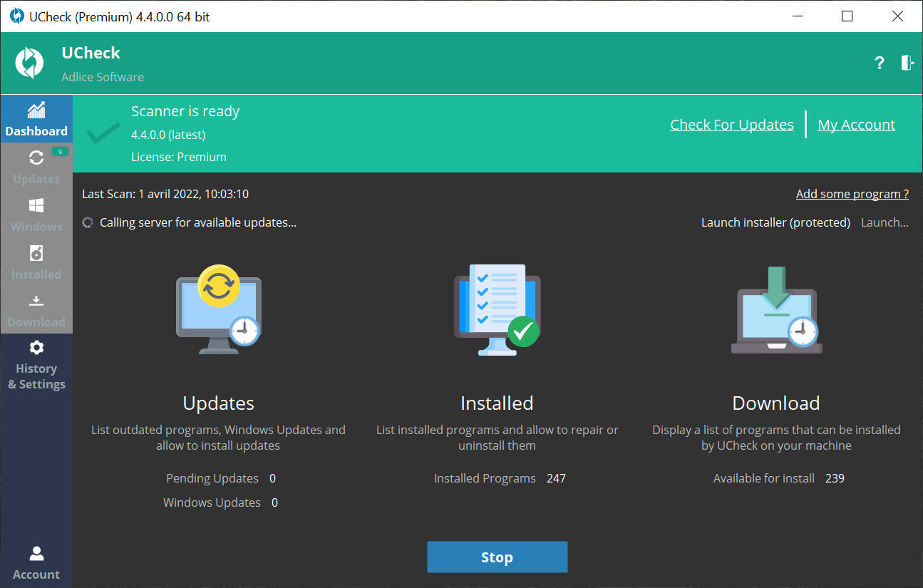This screenshot has width=923, height=588.
Task: Click the help question mark icon
Action: coord(880,63)
